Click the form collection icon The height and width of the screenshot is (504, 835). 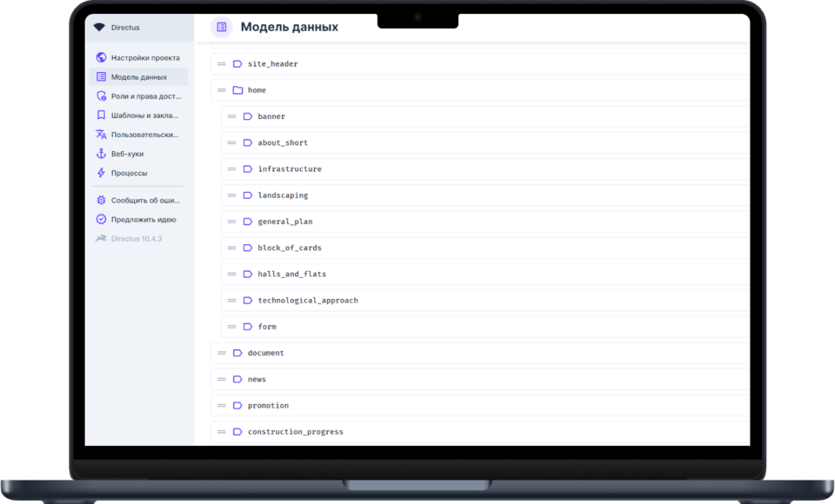(x=248, y=327)
